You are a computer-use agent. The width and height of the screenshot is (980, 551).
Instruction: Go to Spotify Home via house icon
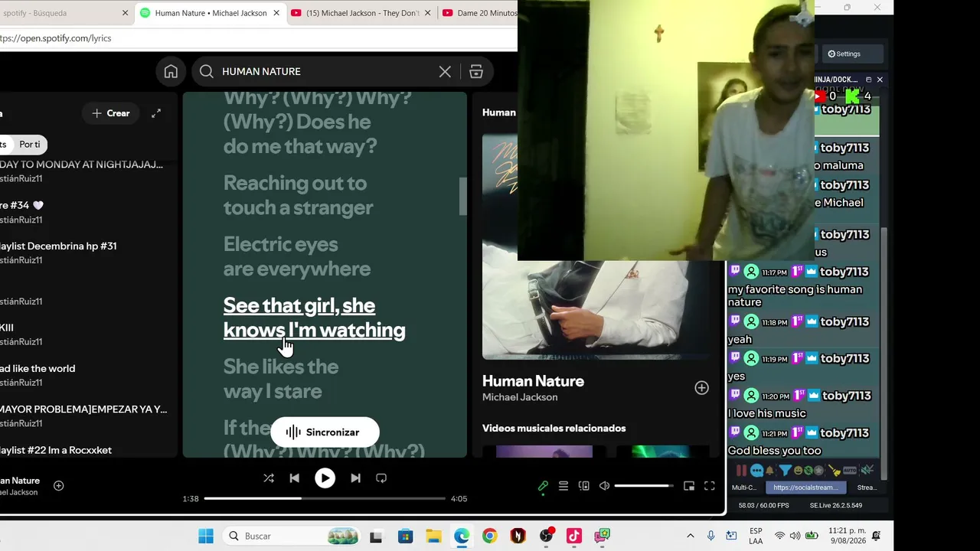pos(171,71)
